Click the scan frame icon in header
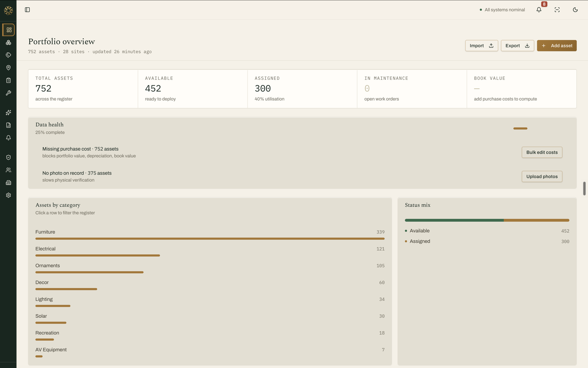This screenshot has width=588, height=368. 557,10
